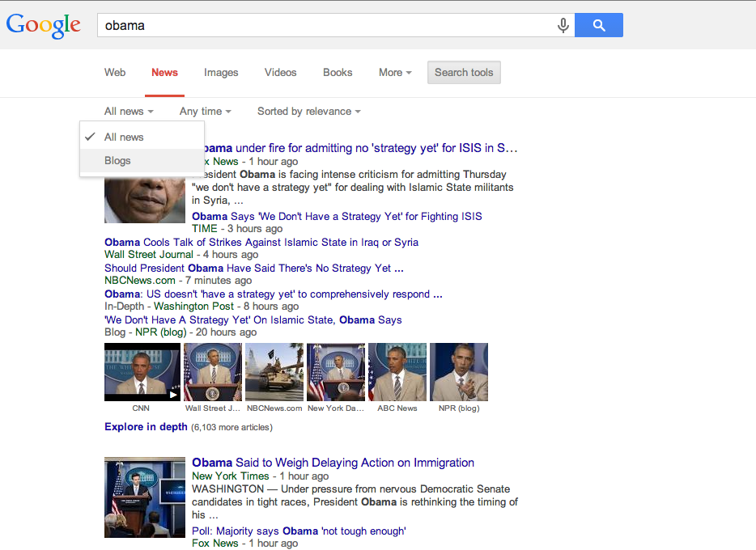
Task: Open 'Obama Cools Talk of Strikes' article
Action: [261, 243]
